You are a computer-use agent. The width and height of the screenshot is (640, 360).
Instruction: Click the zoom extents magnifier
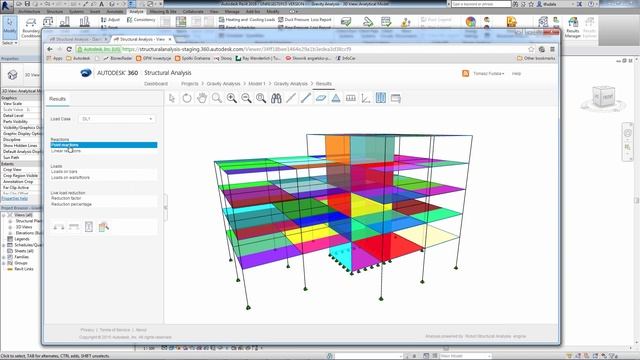pos(261,98)
